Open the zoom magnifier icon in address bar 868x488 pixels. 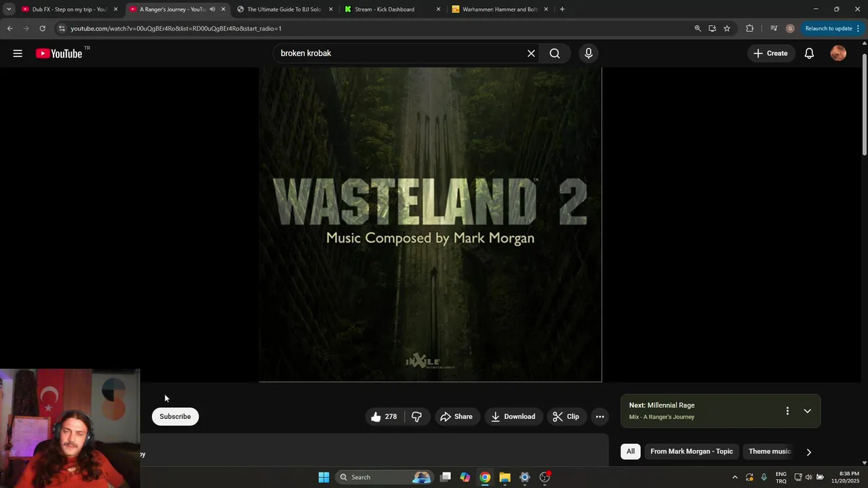(x=697, y=28)
